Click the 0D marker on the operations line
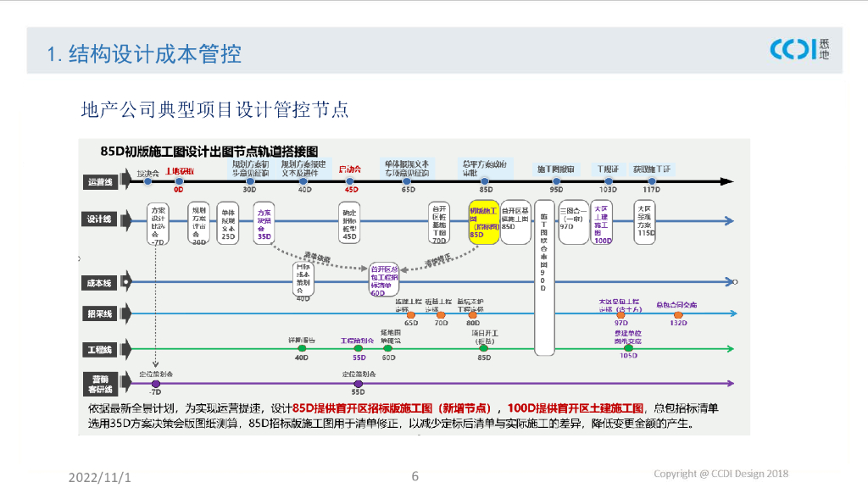 tap(179, 181)
